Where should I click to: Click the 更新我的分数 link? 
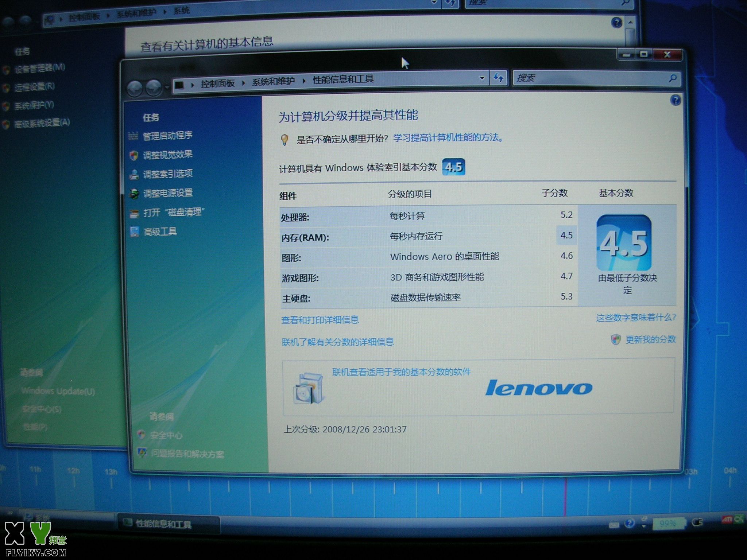650,339
